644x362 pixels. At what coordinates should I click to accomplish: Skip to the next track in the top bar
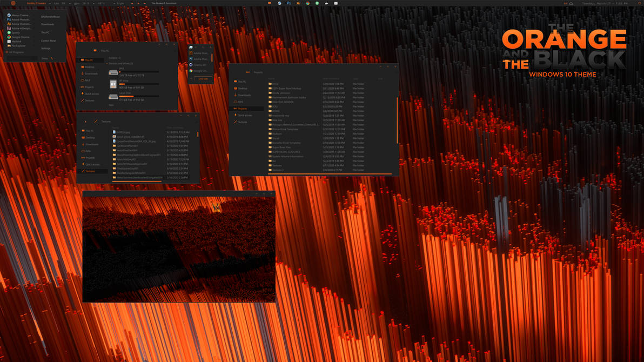pyautogui.click(x=145, y=3)
